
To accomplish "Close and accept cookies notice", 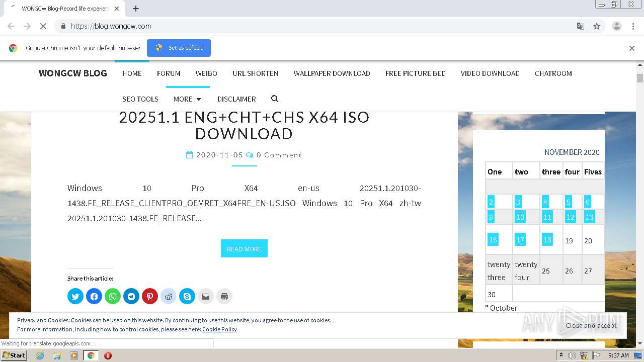I will click(x=591, y=325).
